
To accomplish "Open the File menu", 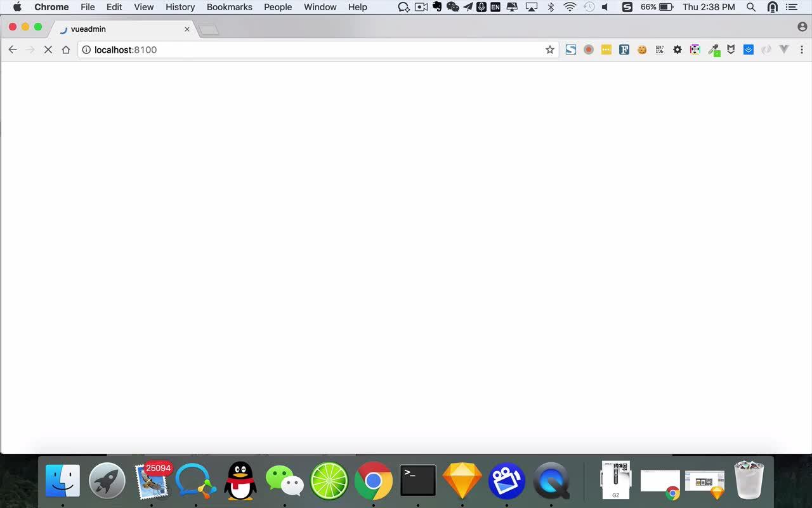I will point(88,7).
